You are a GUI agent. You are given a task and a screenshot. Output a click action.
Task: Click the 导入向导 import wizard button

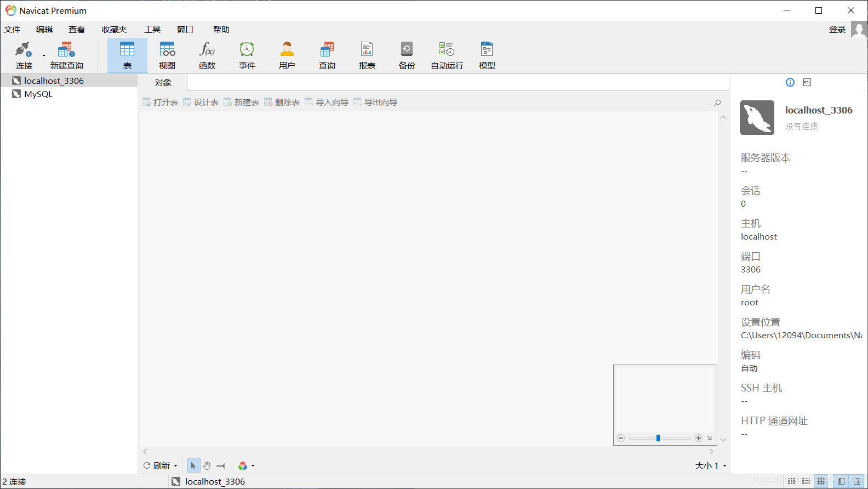click(327, 103)
